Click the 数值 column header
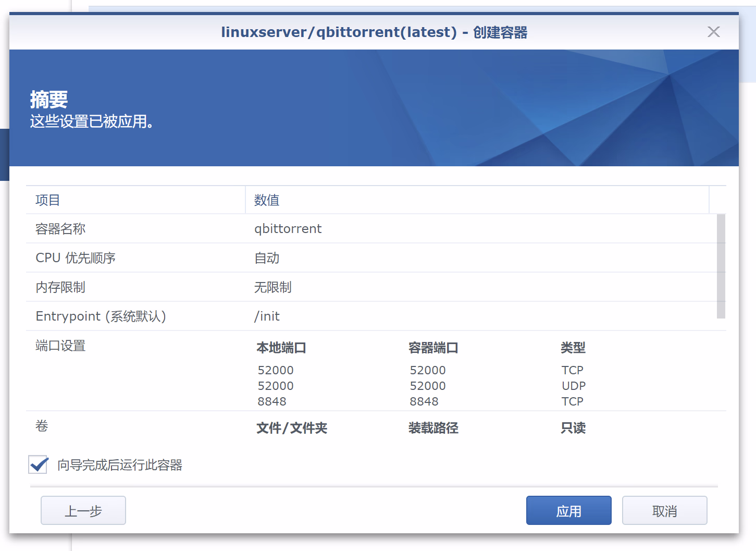The width and height of the screenshot is (756, 551). tap(267, 200)
